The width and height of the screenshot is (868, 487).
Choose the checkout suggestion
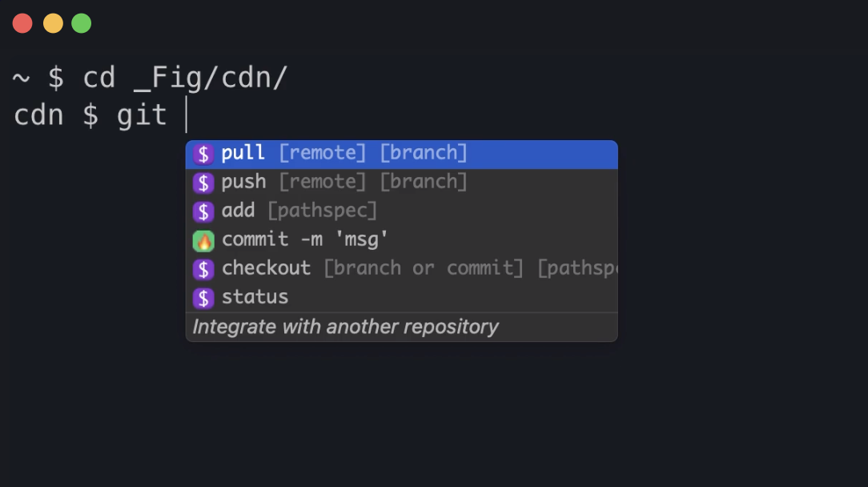[266, 269]
